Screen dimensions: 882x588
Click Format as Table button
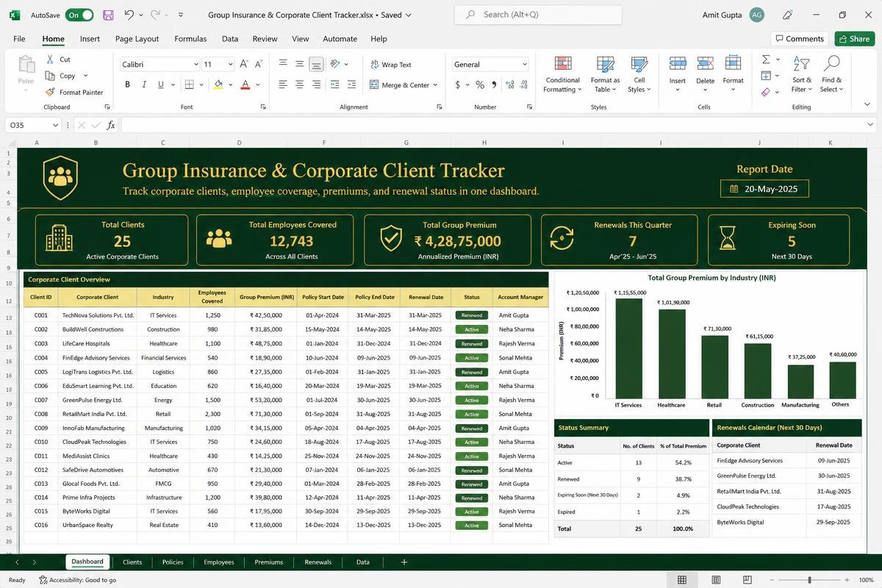tap(605, 75)
